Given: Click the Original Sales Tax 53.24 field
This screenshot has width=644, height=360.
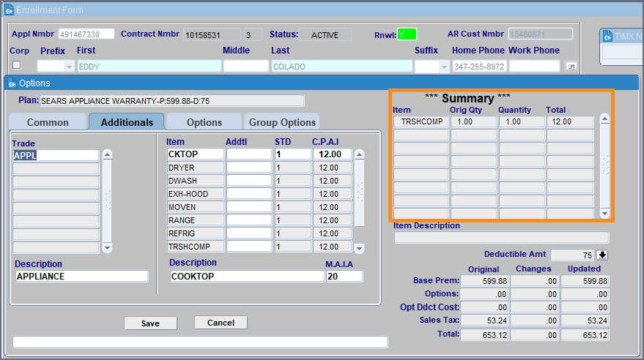Looking at the screenshot, I should click(484, 320).
